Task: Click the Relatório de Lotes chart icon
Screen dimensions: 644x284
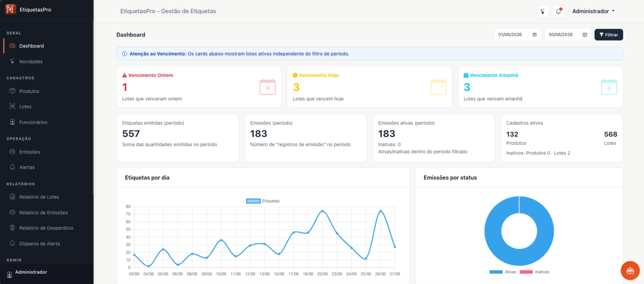Action: pos(13,197)
